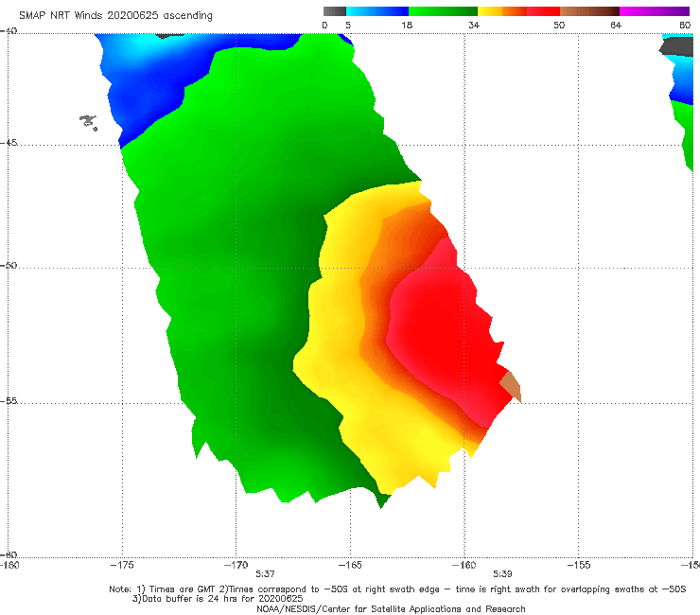
Task: Click the latitude label "-50"
Action: 9,265
